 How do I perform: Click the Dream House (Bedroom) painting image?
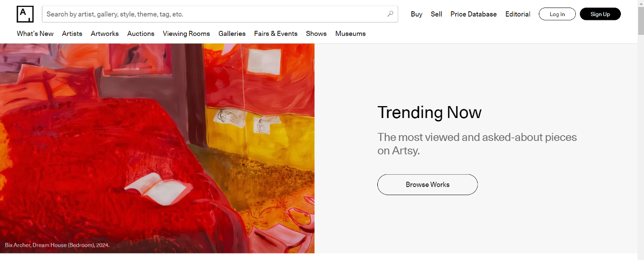(157, 148)
